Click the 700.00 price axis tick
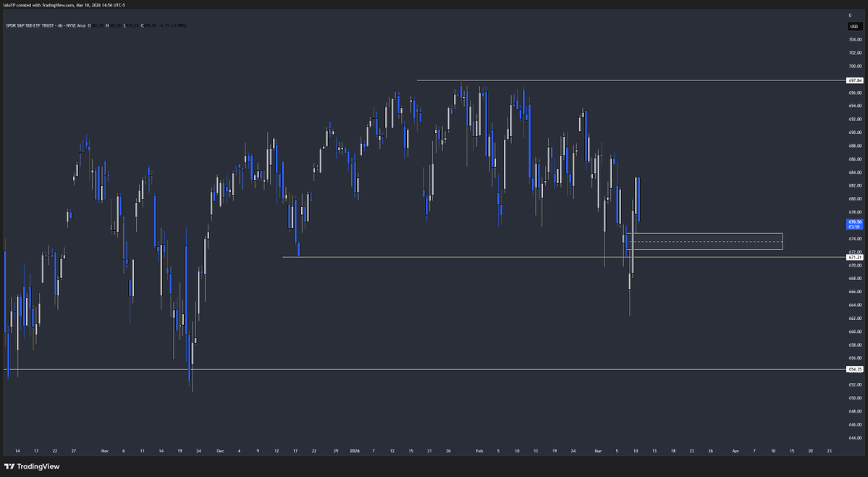Viewport: 868px width, 477px height. (x=855, y=66)
